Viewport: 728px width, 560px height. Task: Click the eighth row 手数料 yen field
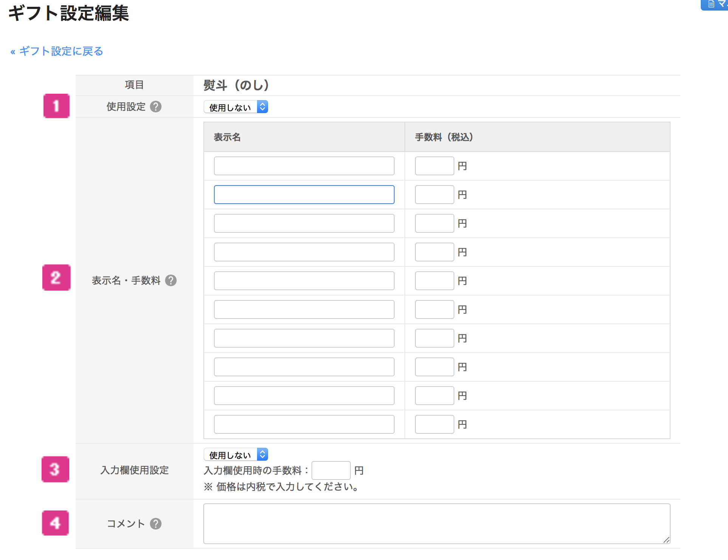pos(435,367)
